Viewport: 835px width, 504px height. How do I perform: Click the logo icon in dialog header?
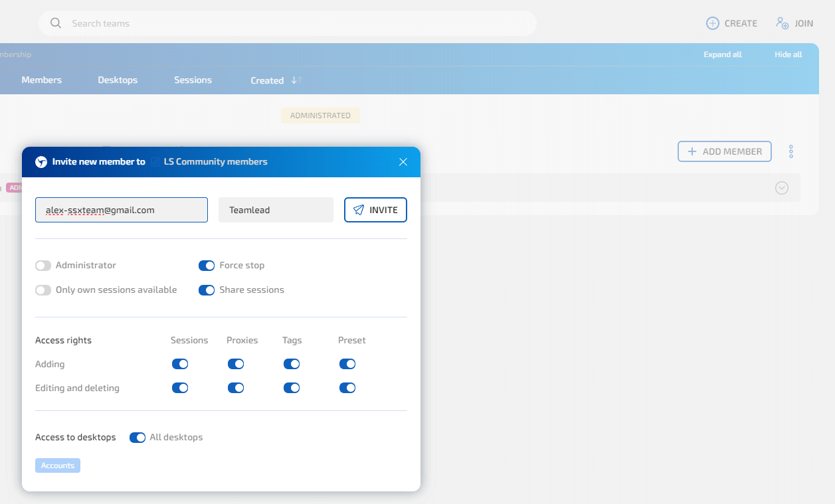(41, 162)
